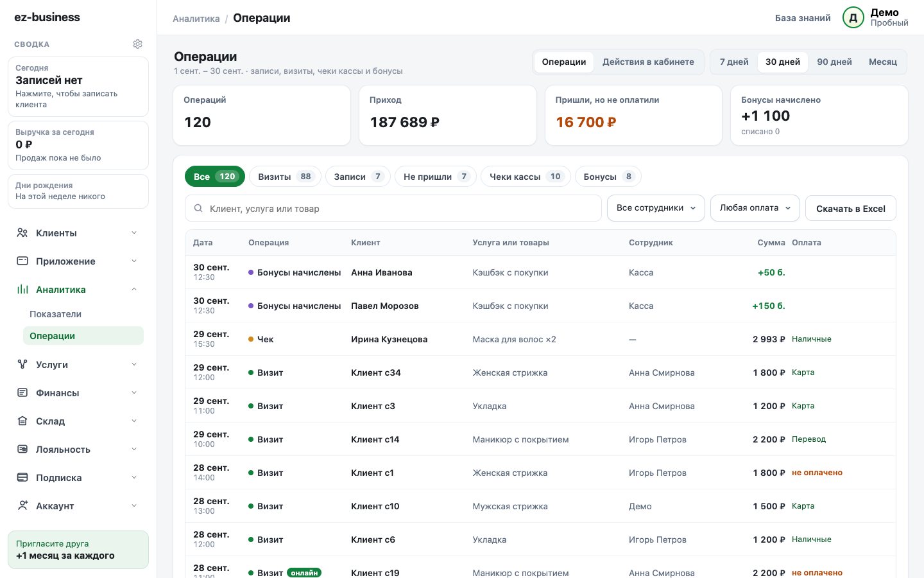Screen dimensions: 924x578
Task: Click the client search input field
Action: [393, 209]
